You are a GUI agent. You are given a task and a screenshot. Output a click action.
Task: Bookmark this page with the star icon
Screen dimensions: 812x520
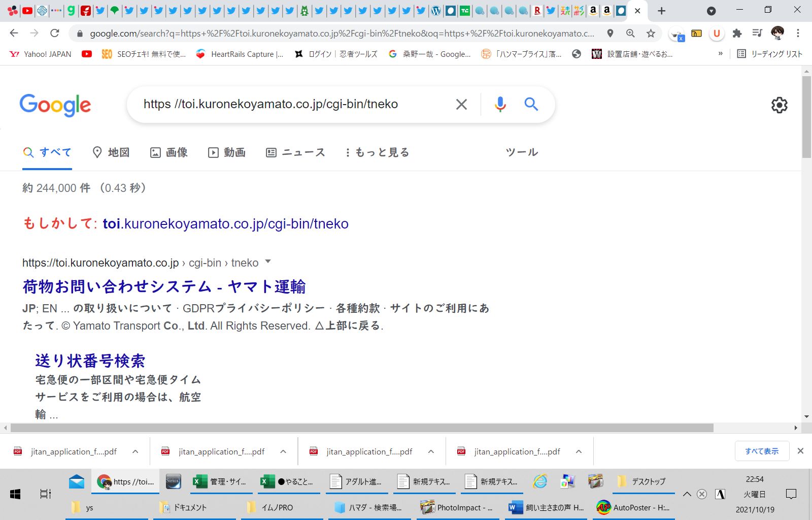651,34
